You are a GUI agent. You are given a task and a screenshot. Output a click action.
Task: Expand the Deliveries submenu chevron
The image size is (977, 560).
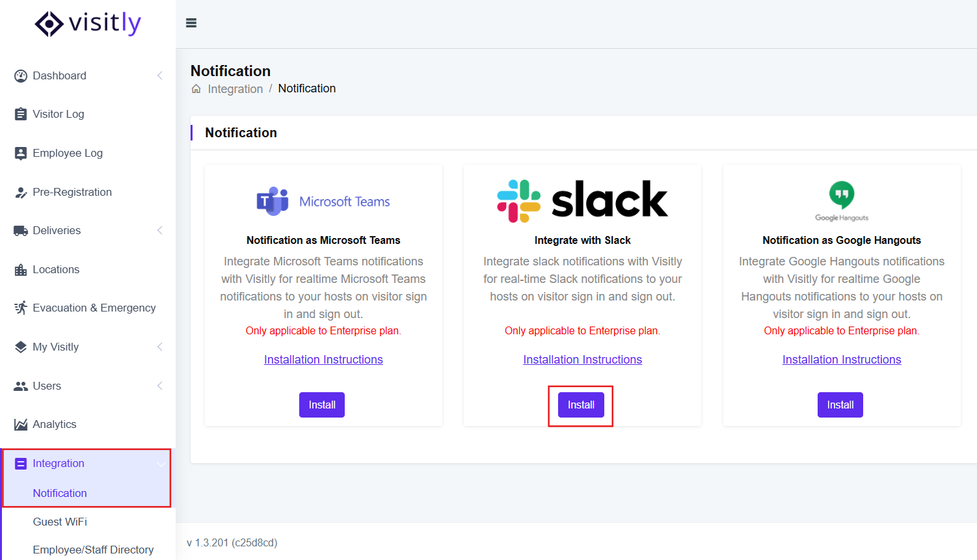(x=160, y=231)
